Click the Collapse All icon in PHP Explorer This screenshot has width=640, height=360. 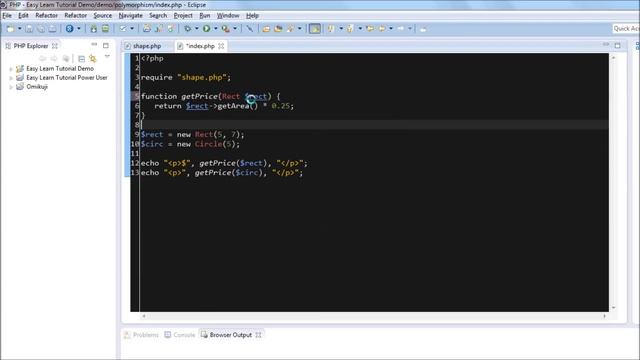coord(81,59)
